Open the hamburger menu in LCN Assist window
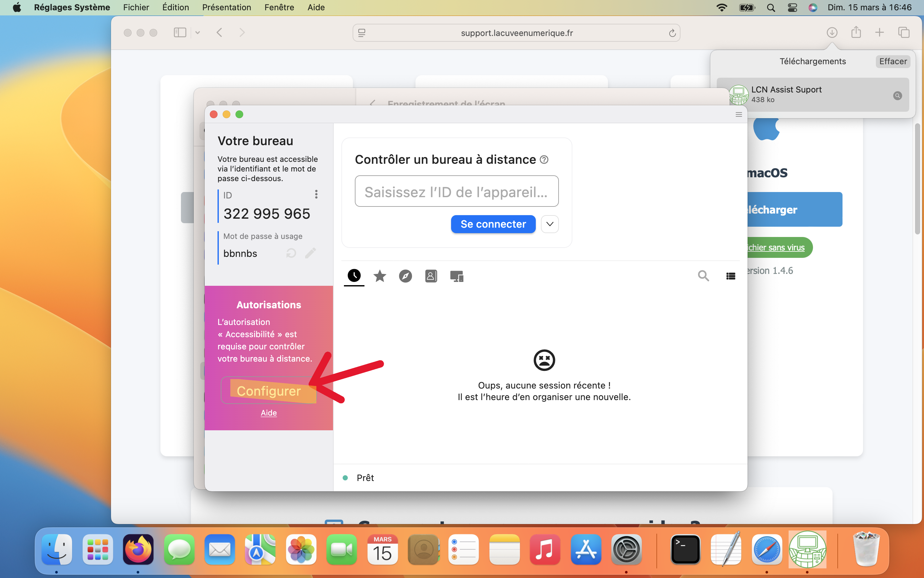This screenshot has height=578, width=924. coord(739,114)
